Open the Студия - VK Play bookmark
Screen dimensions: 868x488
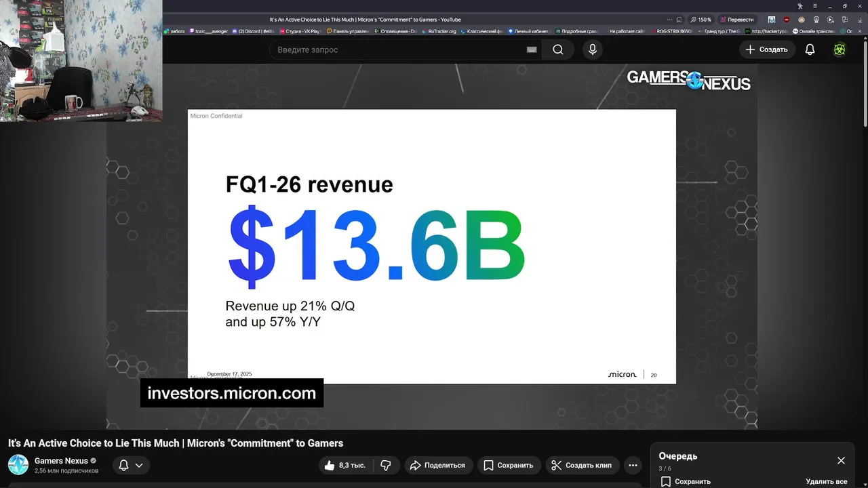click(300, 31)
